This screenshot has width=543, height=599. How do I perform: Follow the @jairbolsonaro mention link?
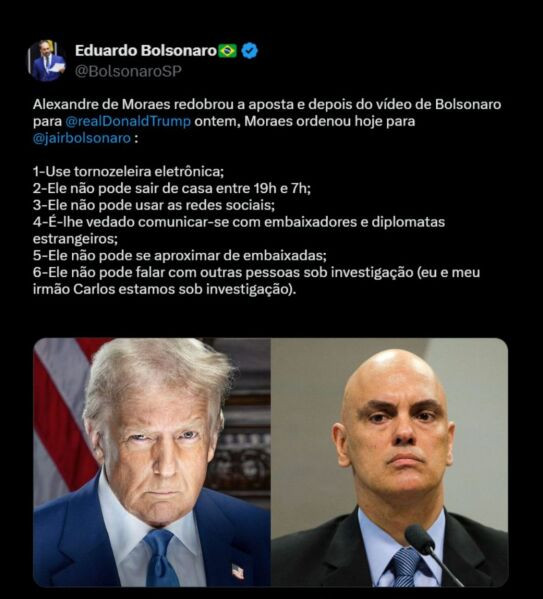tap(82, 138)
